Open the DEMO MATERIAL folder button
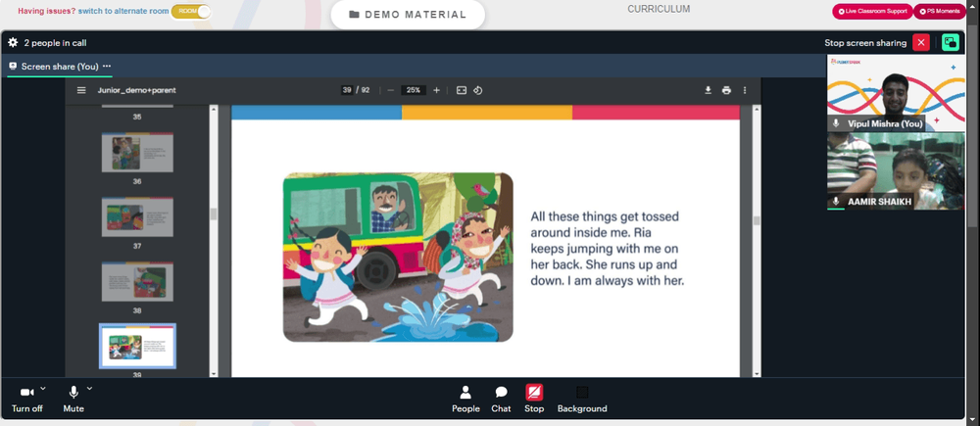Viewport: 980px width, 426px height. click(x=408, y=15)
